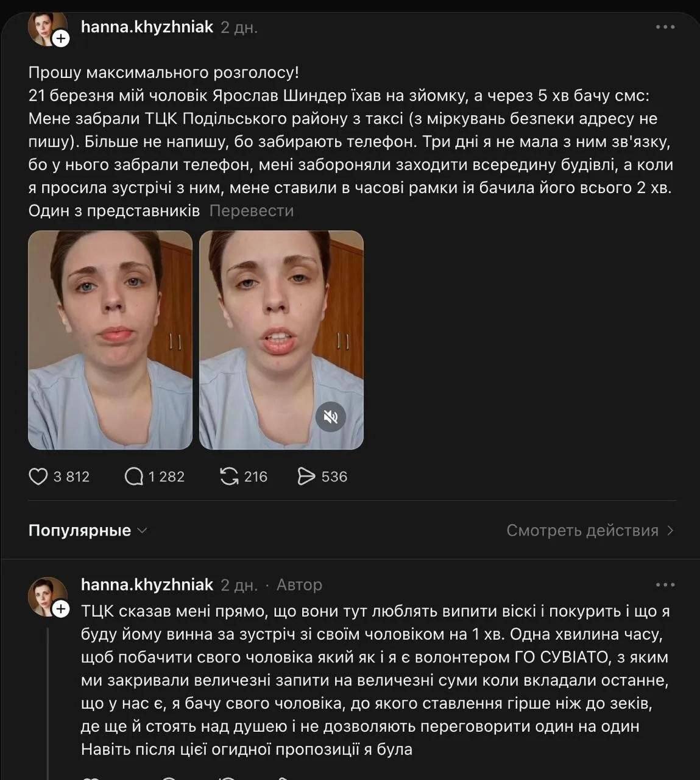
Task: Follow via the plus badge on the reply avatar
Action: tap(61, 609)
